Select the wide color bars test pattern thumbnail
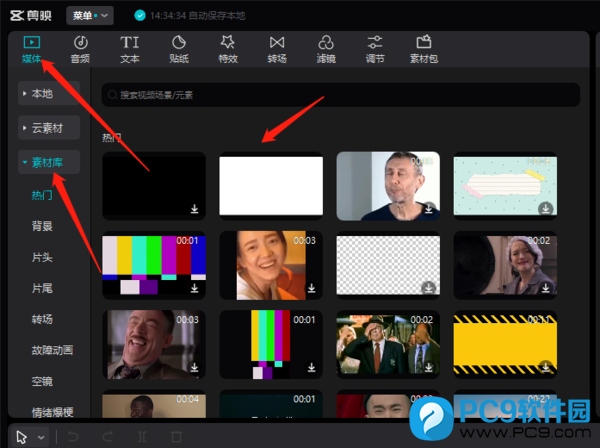Image resolution: width=600 pixels, height=448 pixels. coord(154,265)
